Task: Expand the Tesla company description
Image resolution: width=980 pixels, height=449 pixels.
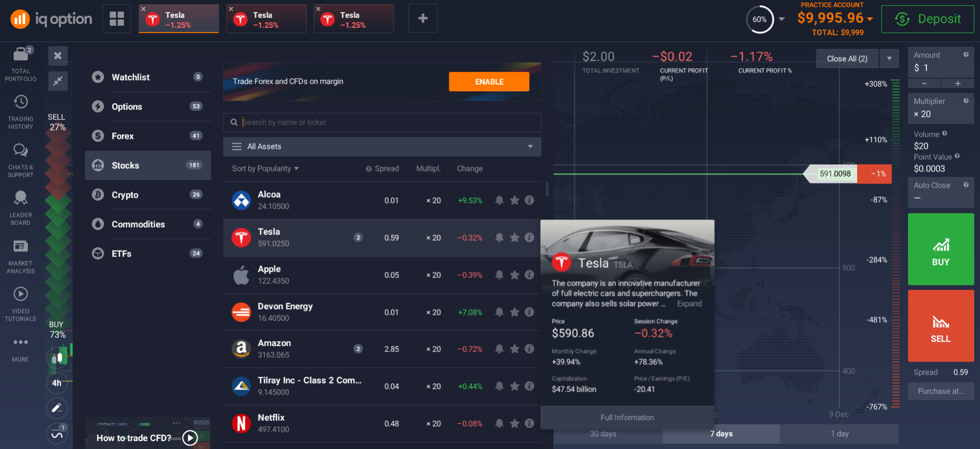Action: coord(689,304)
